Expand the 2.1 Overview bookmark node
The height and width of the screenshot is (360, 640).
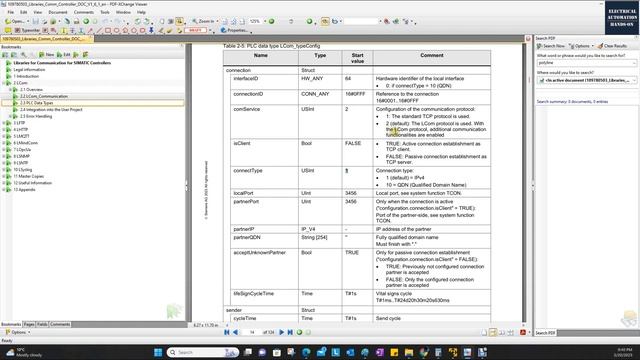point(10,89)
